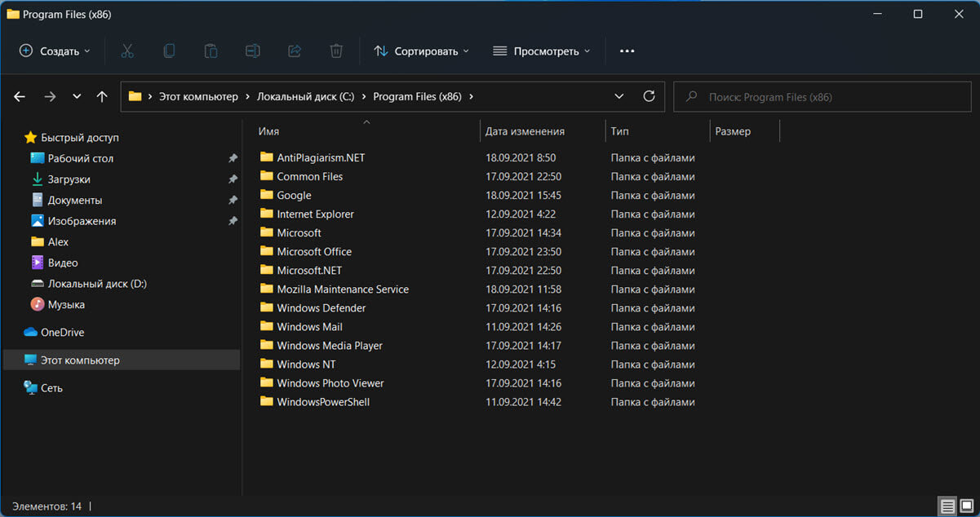The height and width of the screenshot is (517, 980).
Task: Click the Paste clipboard icon
Action: click(x=211, y=51)
